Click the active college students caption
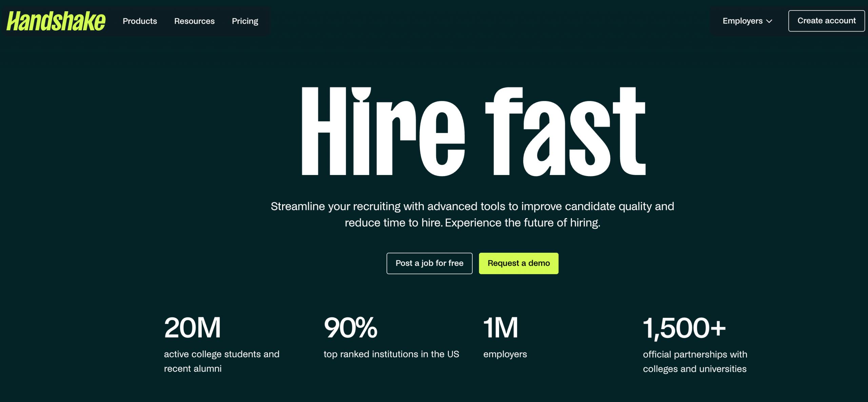 [221, 361]
